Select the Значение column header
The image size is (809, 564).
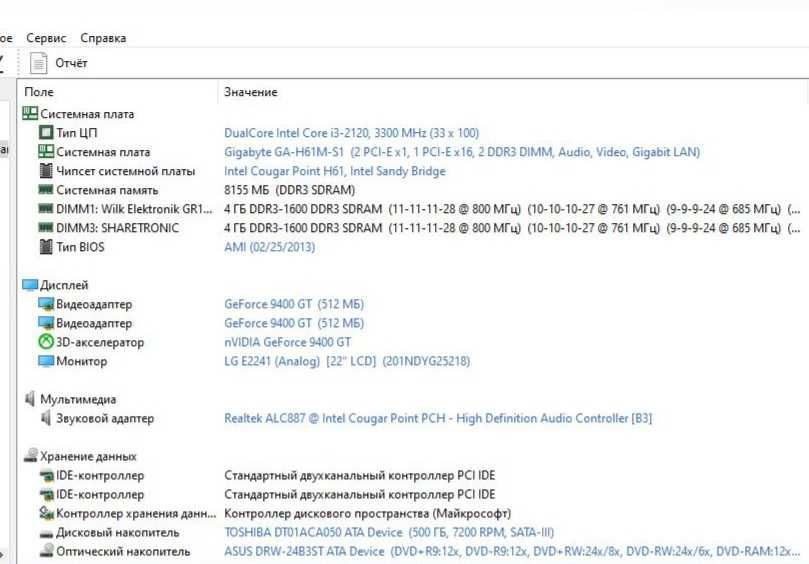click(251, 92)
